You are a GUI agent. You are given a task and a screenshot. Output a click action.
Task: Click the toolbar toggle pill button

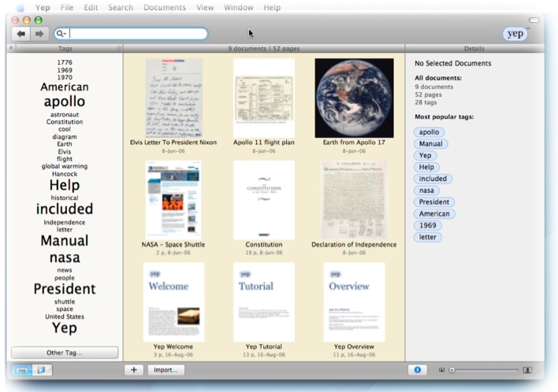click(534, 20)
